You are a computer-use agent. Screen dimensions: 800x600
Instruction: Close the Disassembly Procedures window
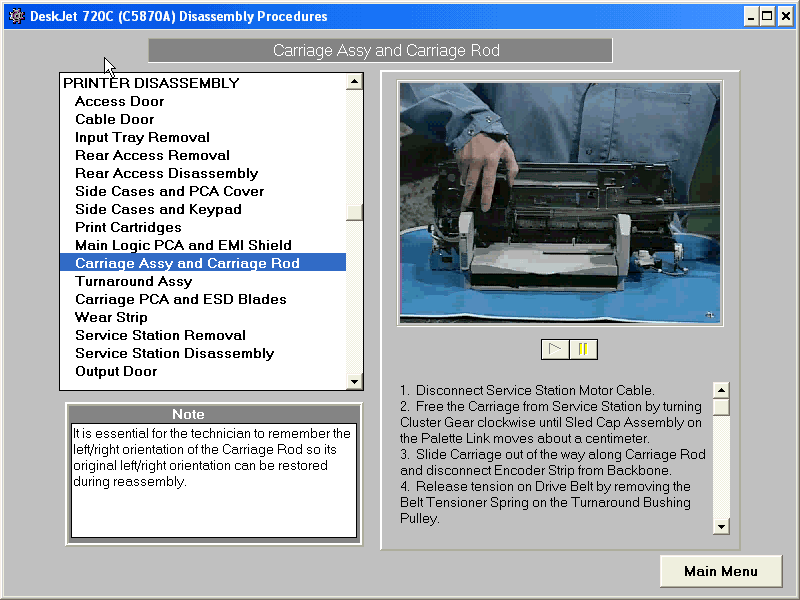tap(786, 17)
